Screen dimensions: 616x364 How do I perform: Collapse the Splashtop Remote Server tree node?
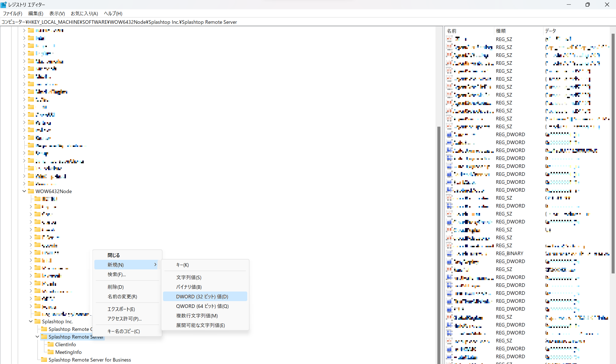(x=37, y=337)
